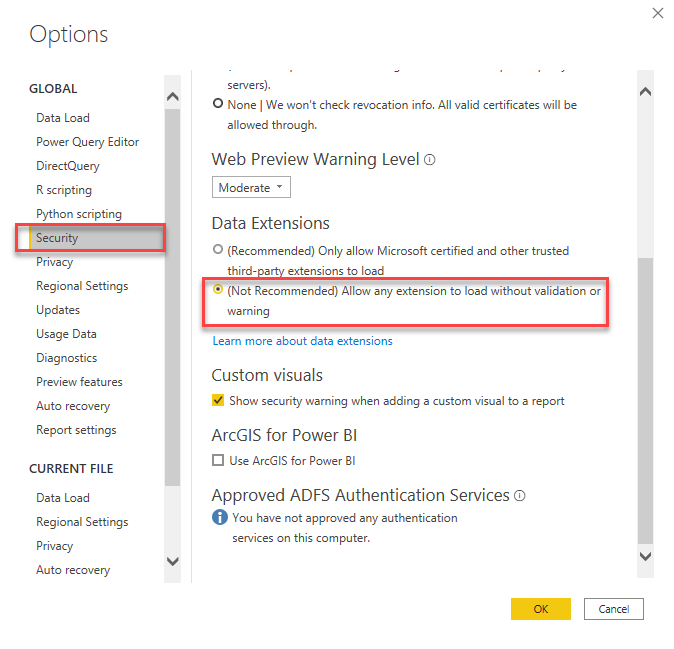Image resolution: width=674 pixels, height=649 pixels.
Task: Open Preview features in Global list
Action: [79, 382]
